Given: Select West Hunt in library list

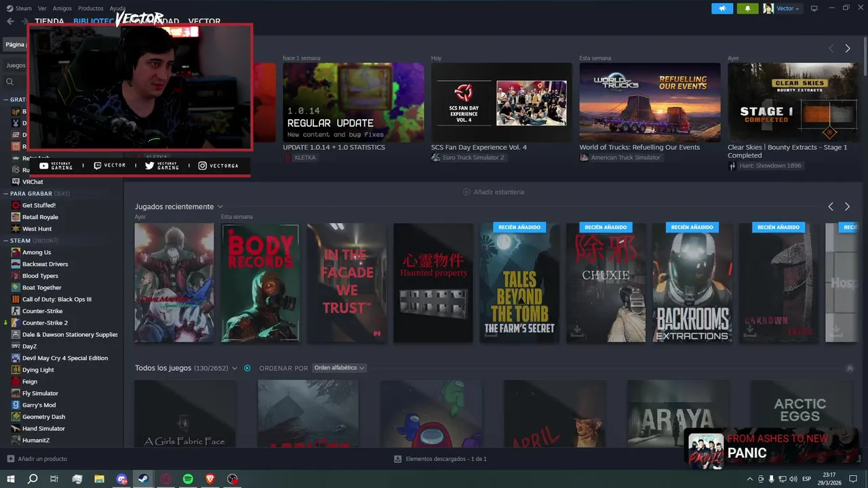Looking at the screenshot, I should (37, 229).
